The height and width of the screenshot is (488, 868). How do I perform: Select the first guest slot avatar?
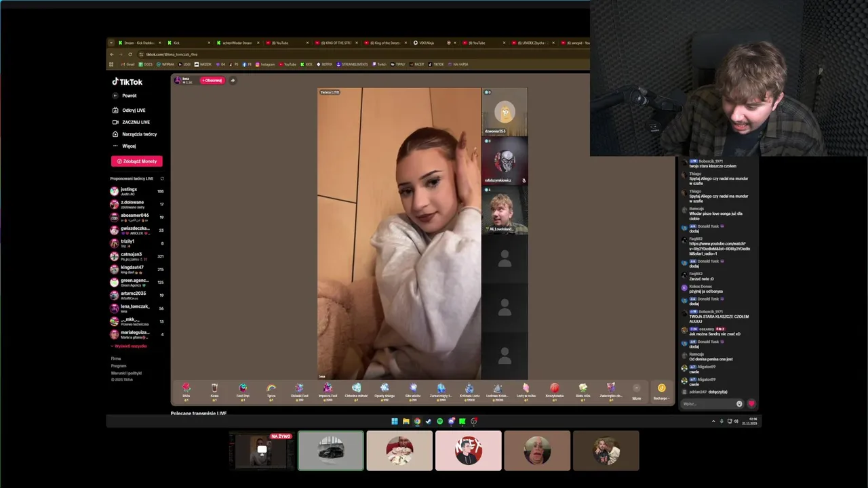pyautogui.click(x=505, y=113)
